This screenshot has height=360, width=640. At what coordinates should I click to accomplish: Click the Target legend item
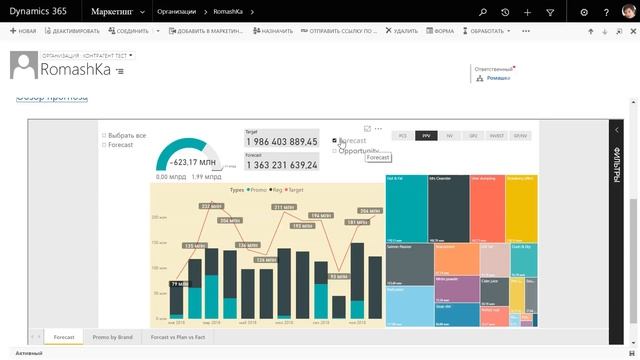pos(294,190)
